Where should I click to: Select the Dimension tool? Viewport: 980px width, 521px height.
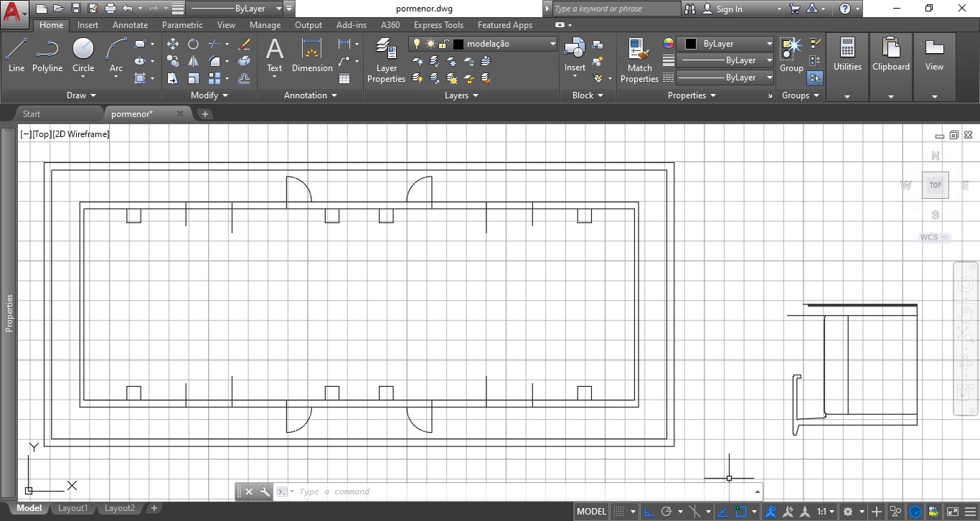pos(312,55)
